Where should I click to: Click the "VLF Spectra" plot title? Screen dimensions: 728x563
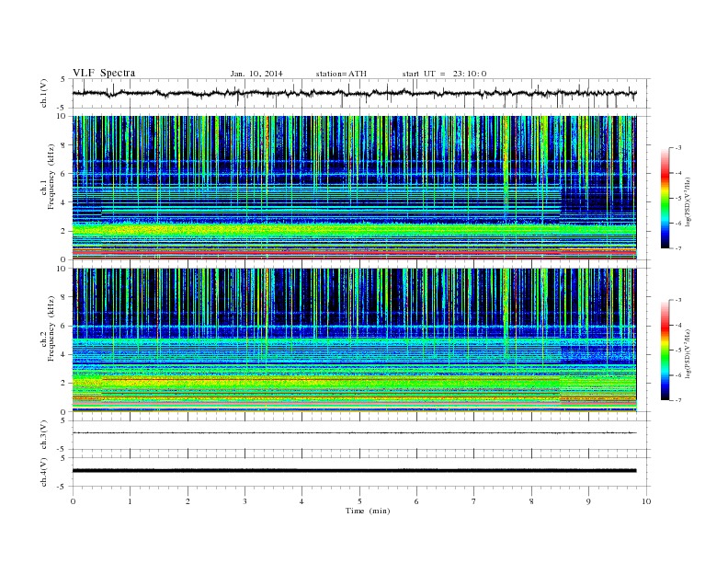point(104,73)
